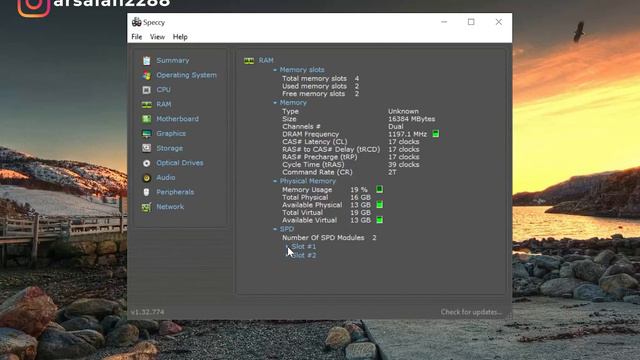Click green graph icon beside Memory Usage

[380, 189]
